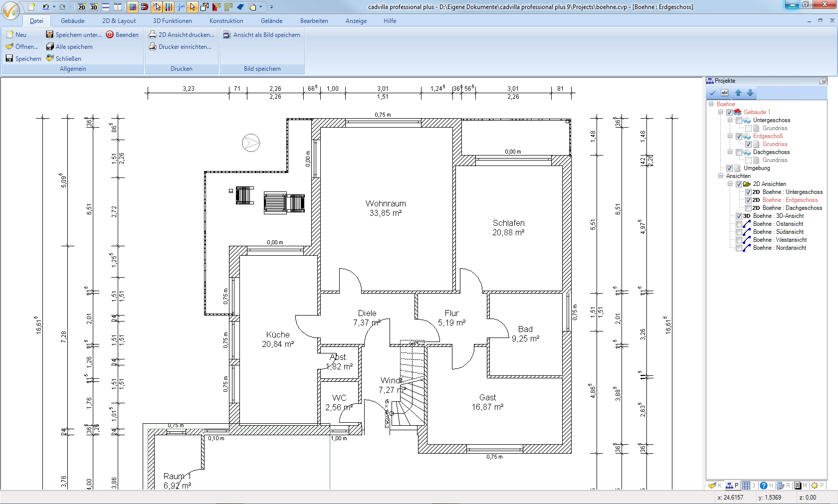Collapse the Erdgeschoß tree node
This screenshot has height=504, width=838.
(x=730, y=136)
